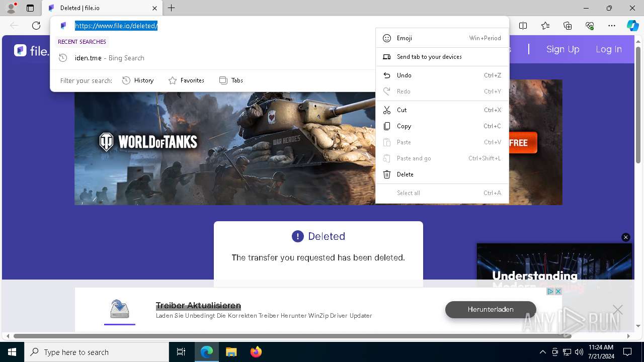Click the Sign Up link
Image resolution: width=644 pixels, height=362 pixels.
coord(563,49)
